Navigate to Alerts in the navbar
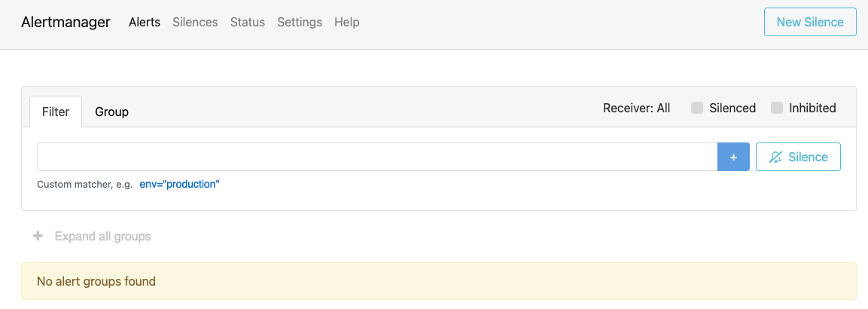The image size is (868, 309). point(145,22)
